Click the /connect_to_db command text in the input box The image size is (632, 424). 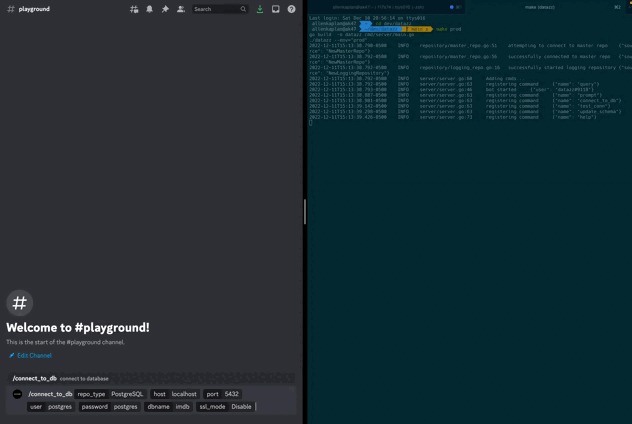[x=50, y=394]
